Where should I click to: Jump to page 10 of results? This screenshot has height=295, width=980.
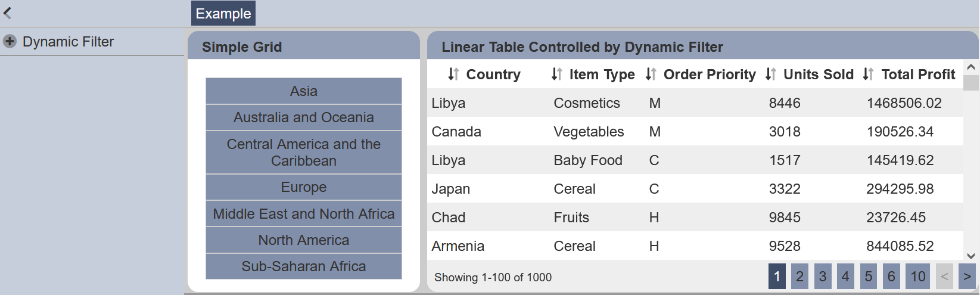pos(918,277)
